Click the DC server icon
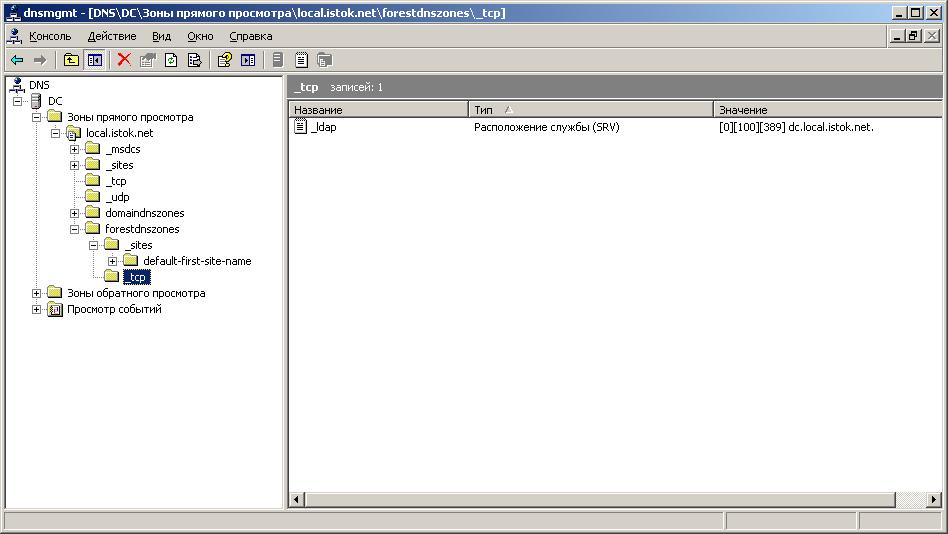Image resolution: width=948 pixels, height=534 pixels. point(36,101)
